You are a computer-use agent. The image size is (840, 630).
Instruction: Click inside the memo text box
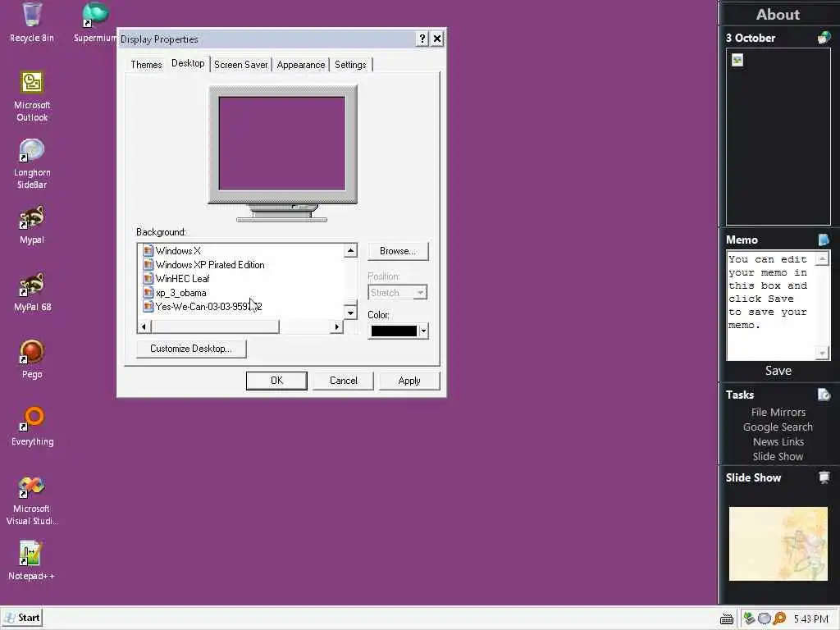771,305
